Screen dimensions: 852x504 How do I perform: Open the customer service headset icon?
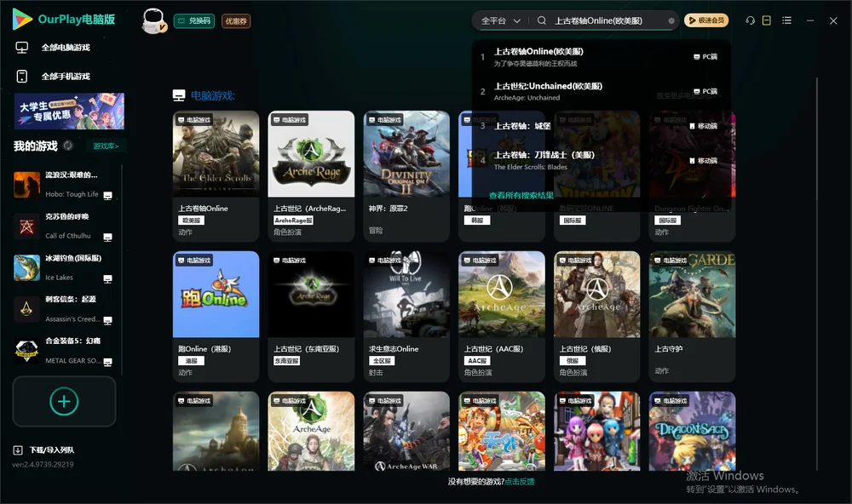751,20
